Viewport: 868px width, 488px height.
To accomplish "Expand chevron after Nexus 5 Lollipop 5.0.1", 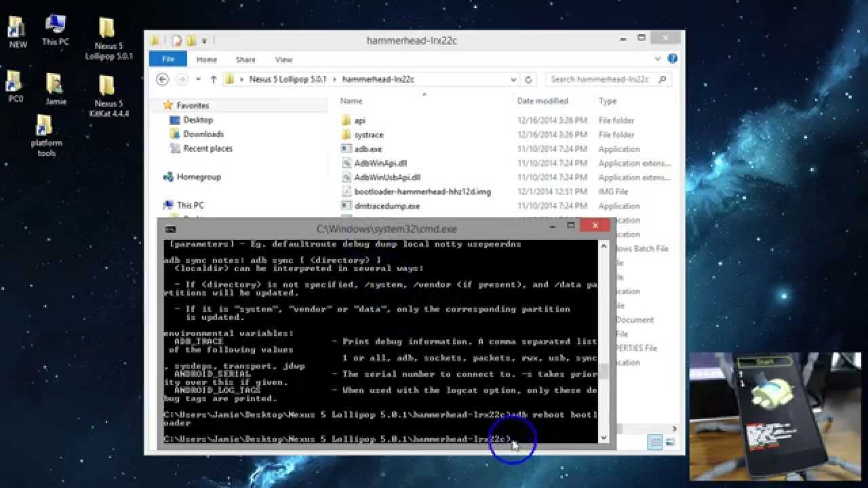I will (334, 79).
